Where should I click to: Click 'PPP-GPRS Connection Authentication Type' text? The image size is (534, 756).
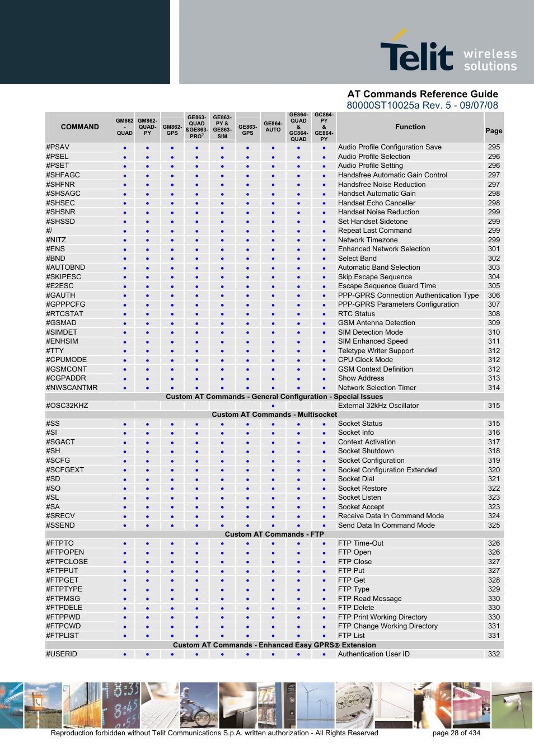coord(409,295)
